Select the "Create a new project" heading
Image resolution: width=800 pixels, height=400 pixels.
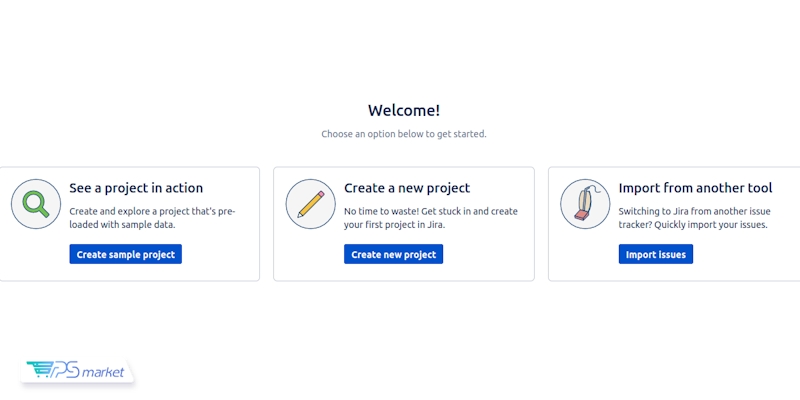[x=407, y=188]
